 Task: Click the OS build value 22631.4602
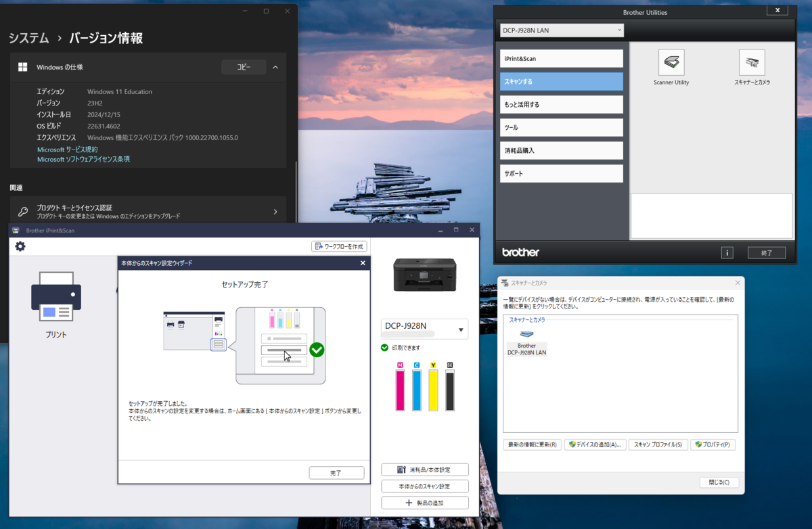click(x=104, y=126)
